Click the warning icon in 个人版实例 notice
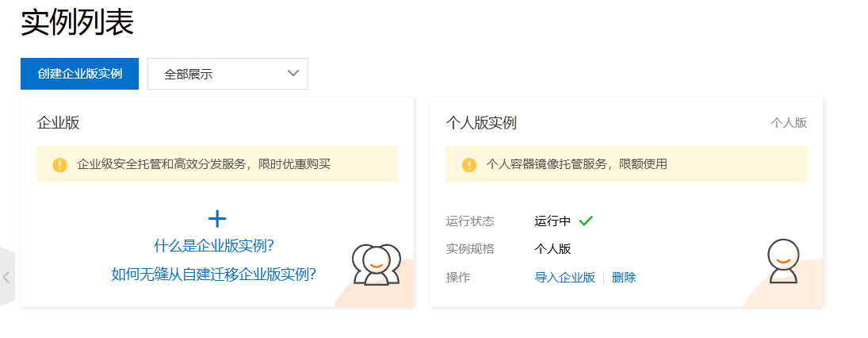This screenshot has width=868, height=338. (468, 164)
